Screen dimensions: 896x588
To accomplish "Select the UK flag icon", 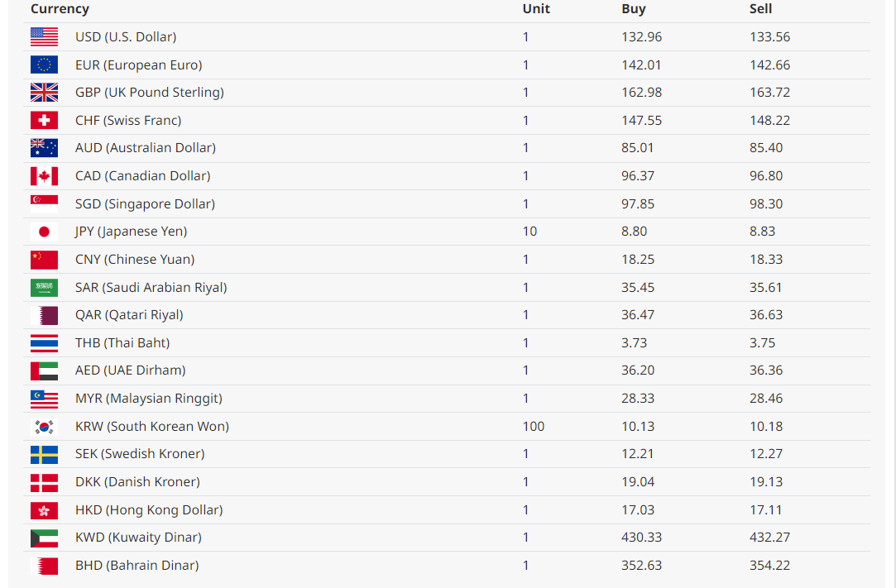I will coord(44,93).
